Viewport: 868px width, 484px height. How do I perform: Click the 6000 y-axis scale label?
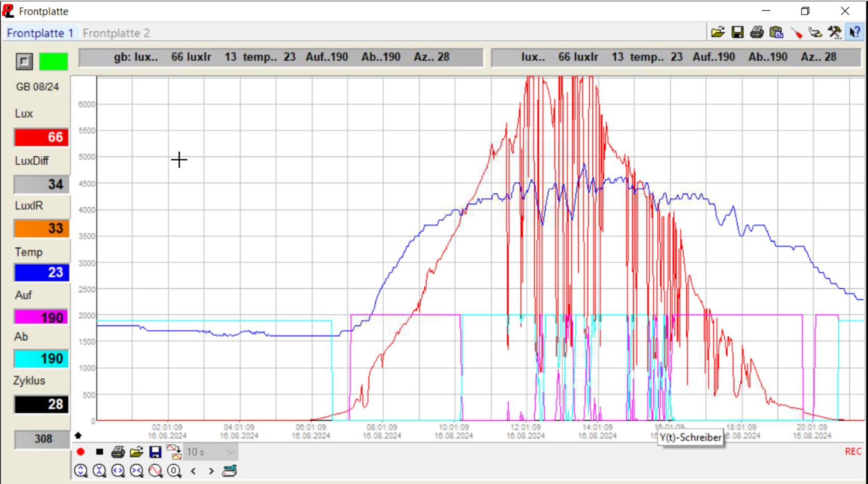pos(87,104)
